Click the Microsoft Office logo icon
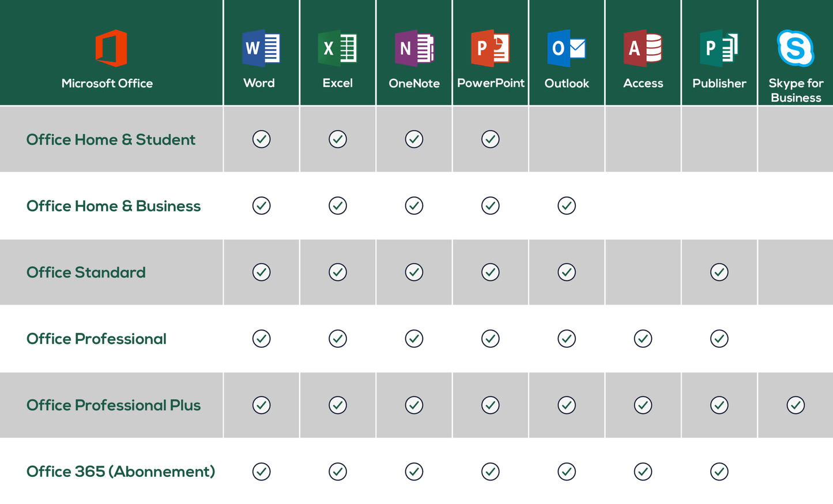Viewport: 833px width, 504px height. [x=111, y=48]
